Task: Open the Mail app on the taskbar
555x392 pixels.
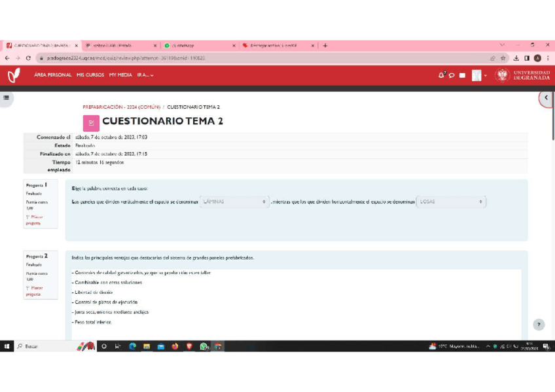Action: click(x=161, y=346)
